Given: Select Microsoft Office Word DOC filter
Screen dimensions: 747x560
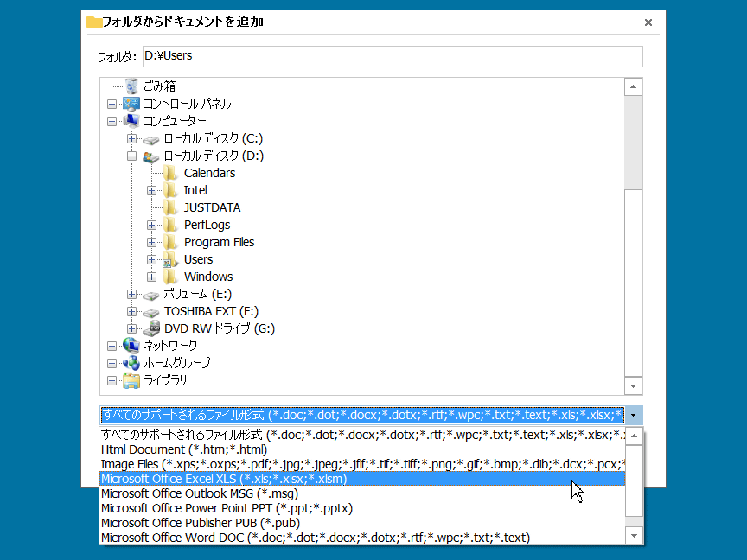Looking at the screenshot, I should pyautogui.click(x=362, y=538).
